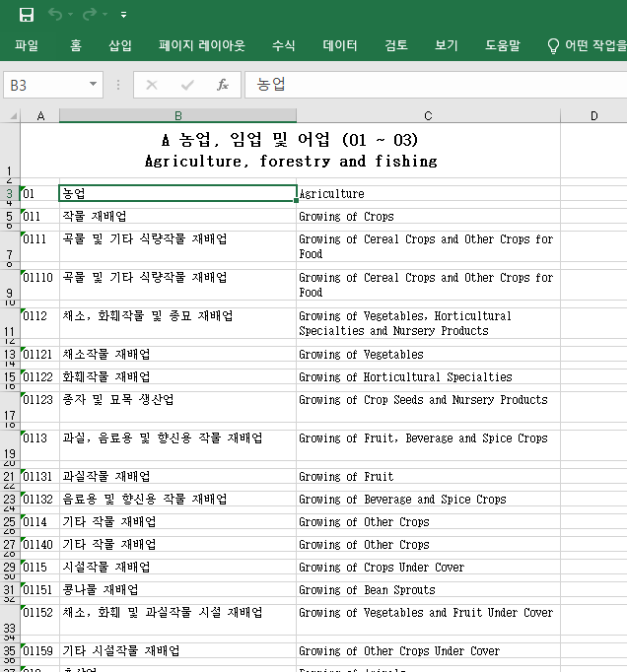Switch to the 데이터 ribbon tab

click(340, 45)
